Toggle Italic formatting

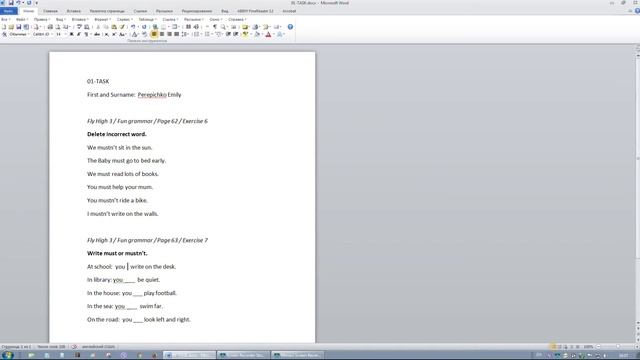(x=79, y=34)
